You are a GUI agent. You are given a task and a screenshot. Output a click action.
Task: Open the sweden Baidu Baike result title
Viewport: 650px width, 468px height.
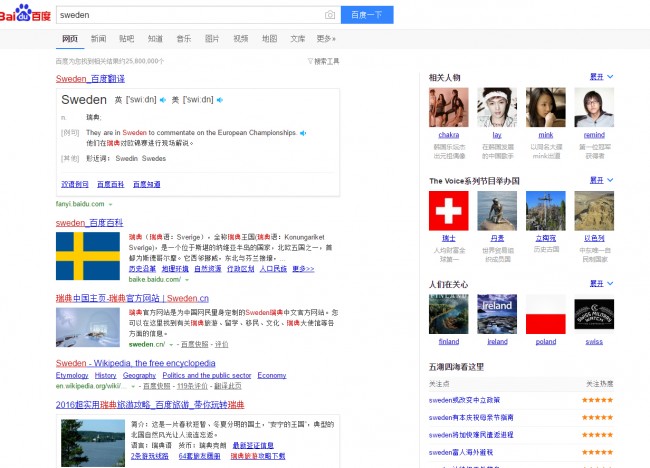coord(90,223)
